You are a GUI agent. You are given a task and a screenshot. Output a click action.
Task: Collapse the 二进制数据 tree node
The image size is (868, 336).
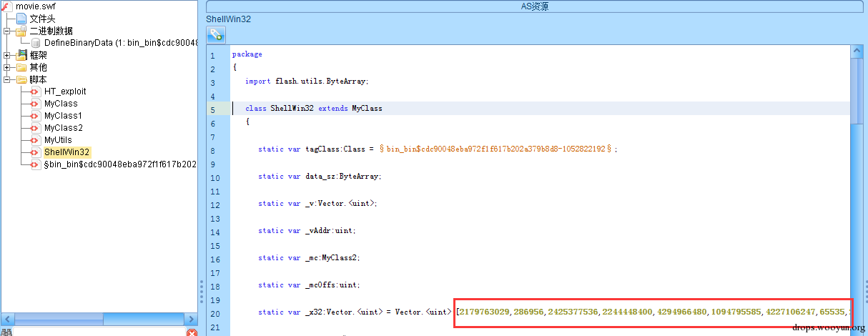(x=7, y=31)
